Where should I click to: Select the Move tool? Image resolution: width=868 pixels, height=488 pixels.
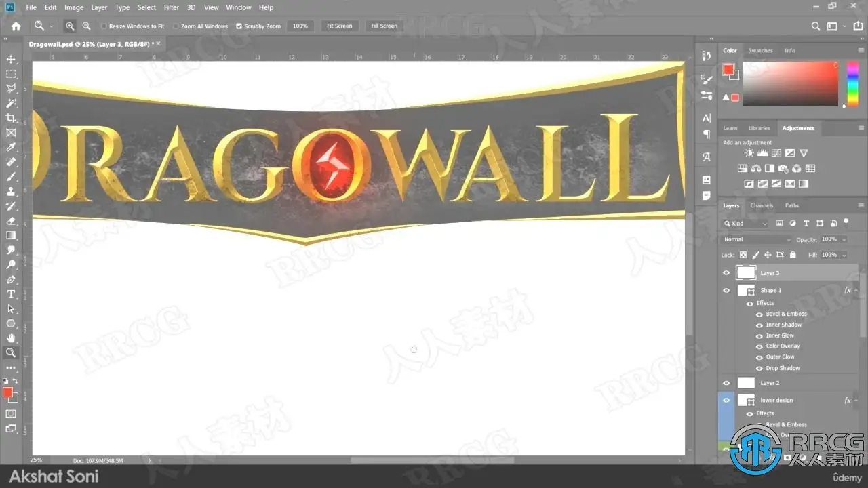(11, 60)
